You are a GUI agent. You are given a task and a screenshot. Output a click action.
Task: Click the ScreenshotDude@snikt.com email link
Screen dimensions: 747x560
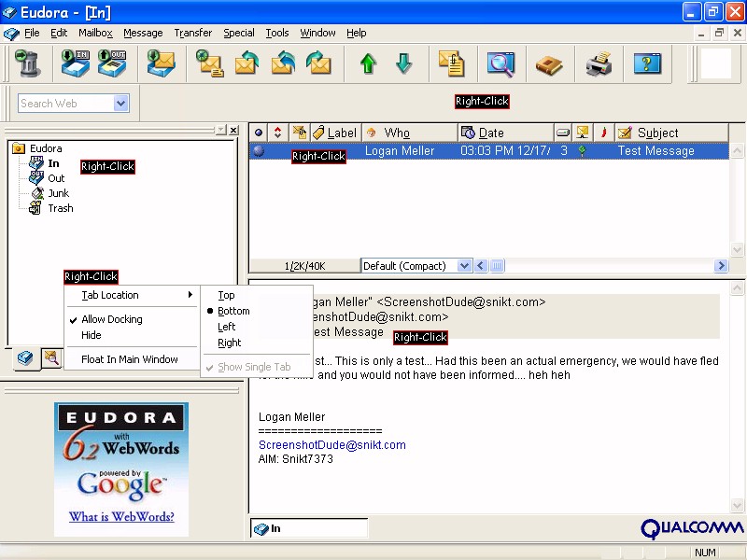pyautogui.click(x=332, y=445)
